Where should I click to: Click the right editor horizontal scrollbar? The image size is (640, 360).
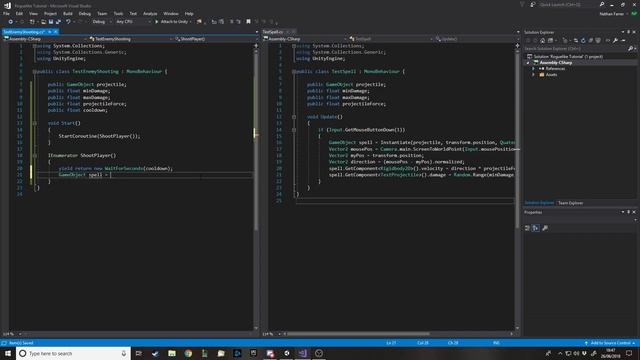point(358,334)
